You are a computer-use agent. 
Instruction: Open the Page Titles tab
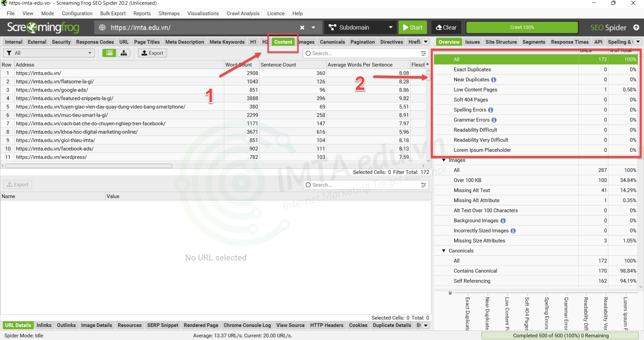147,42
